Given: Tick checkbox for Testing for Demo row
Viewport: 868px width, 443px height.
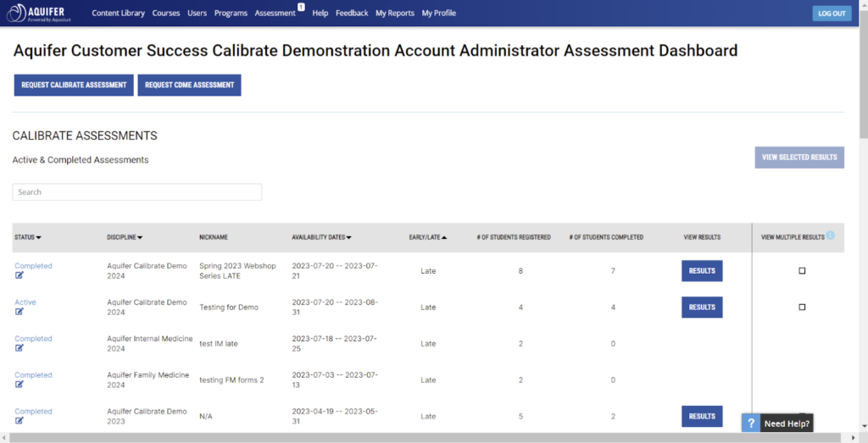Looking at the screenshot, I should [802, 307].
